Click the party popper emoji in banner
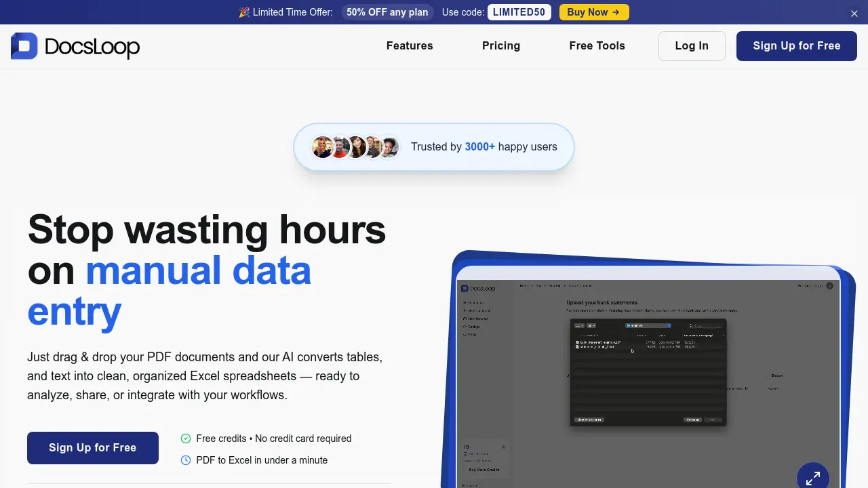The height and width of the screenshot is (488, 868). [x=244, y=12]
